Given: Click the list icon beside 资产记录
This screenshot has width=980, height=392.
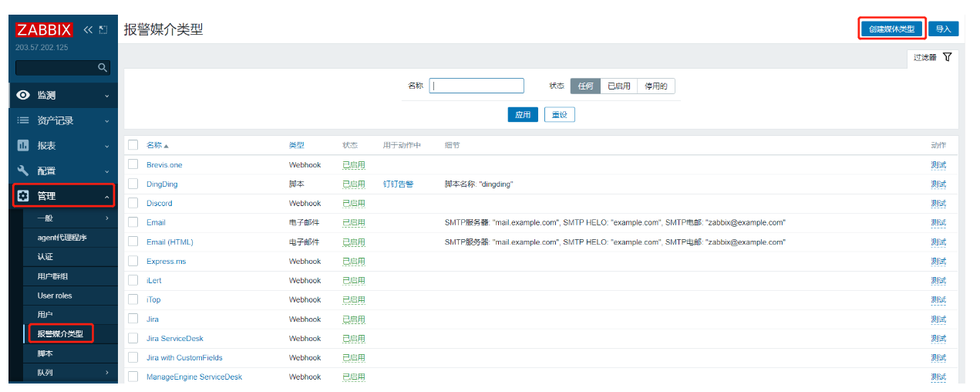Looking at the screenshot, I should tap(23, 120).
